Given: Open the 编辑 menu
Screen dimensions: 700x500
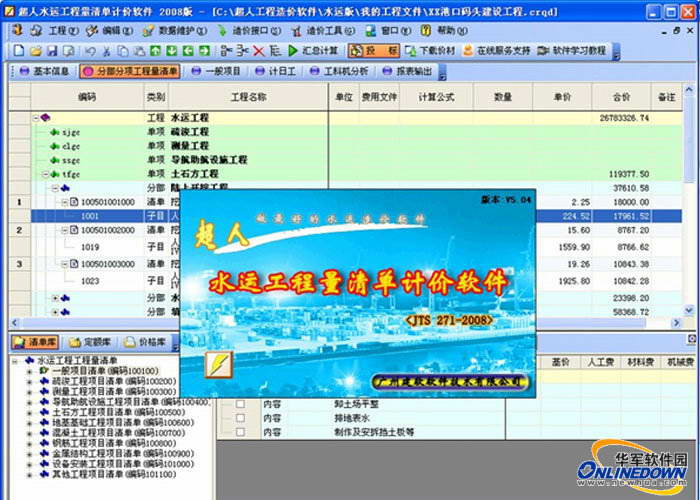Looking at the screenshot, I should [117, 31].
